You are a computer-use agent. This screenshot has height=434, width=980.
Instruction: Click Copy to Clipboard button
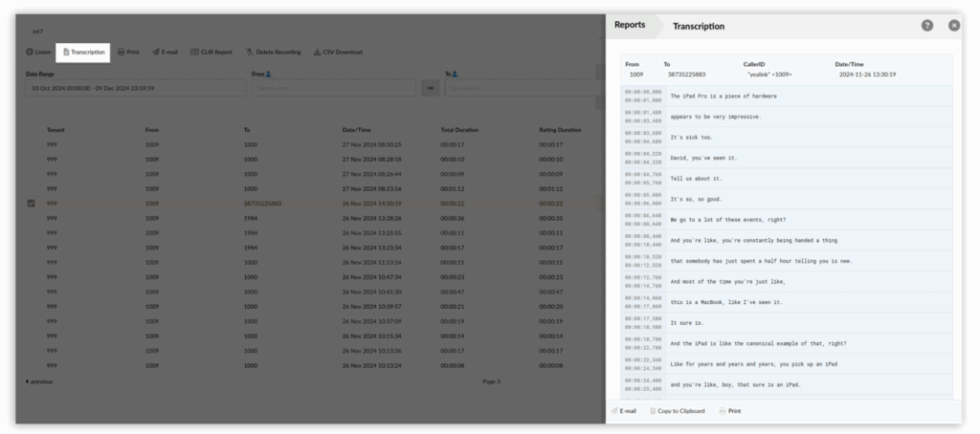[677, 411]
